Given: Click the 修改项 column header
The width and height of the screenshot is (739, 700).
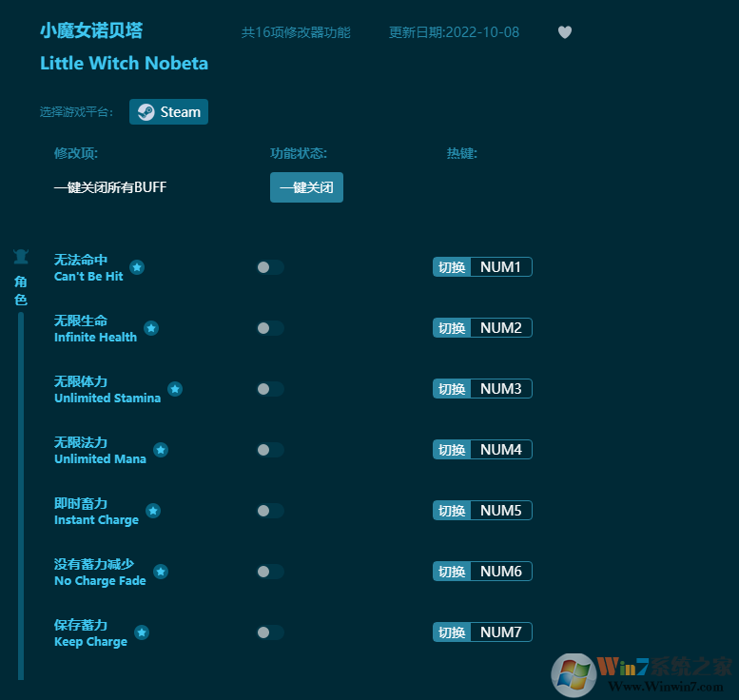Looking at the screenshot, I should point(76,153).
